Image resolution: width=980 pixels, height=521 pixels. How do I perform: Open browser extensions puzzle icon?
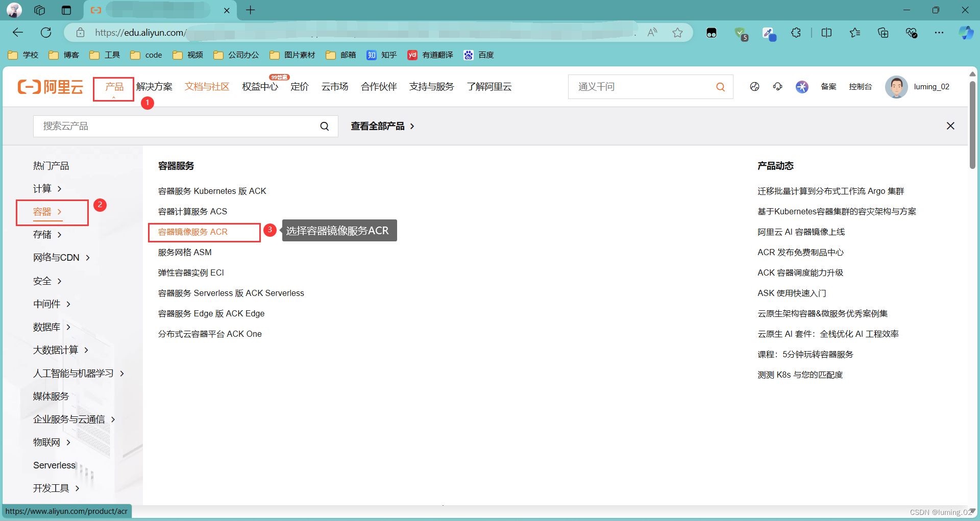(796, 33)
